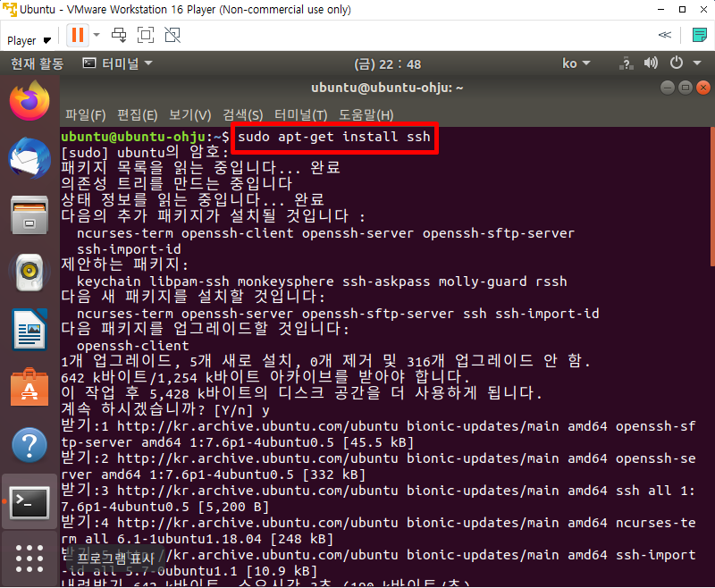Open Rhythmbox speaker icon in dock
715x588 pixels.
click(29, 273)
